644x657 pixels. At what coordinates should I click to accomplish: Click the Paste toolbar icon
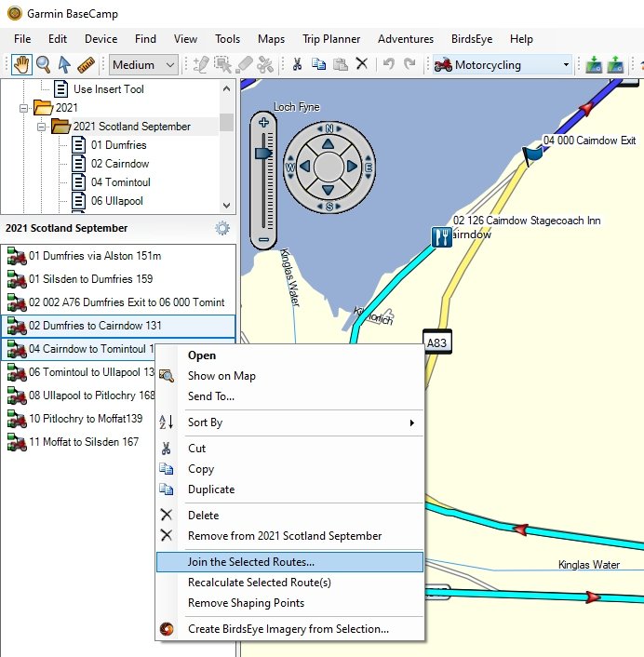click(341, 64)
